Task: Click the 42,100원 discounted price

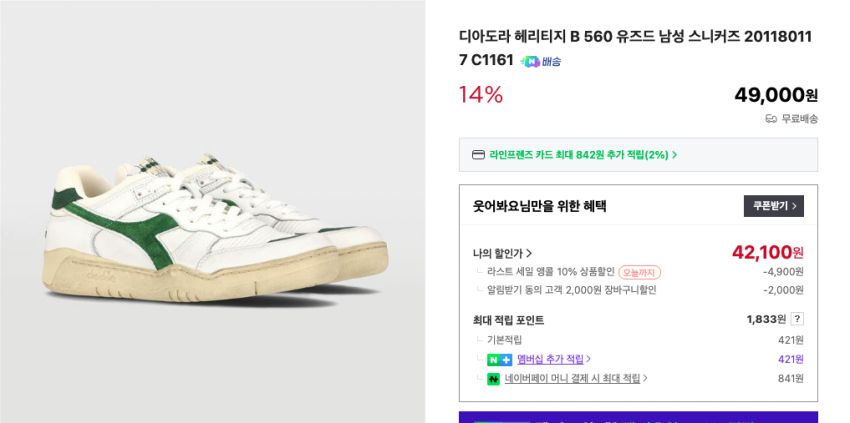Action: click(x=767, y=252)
